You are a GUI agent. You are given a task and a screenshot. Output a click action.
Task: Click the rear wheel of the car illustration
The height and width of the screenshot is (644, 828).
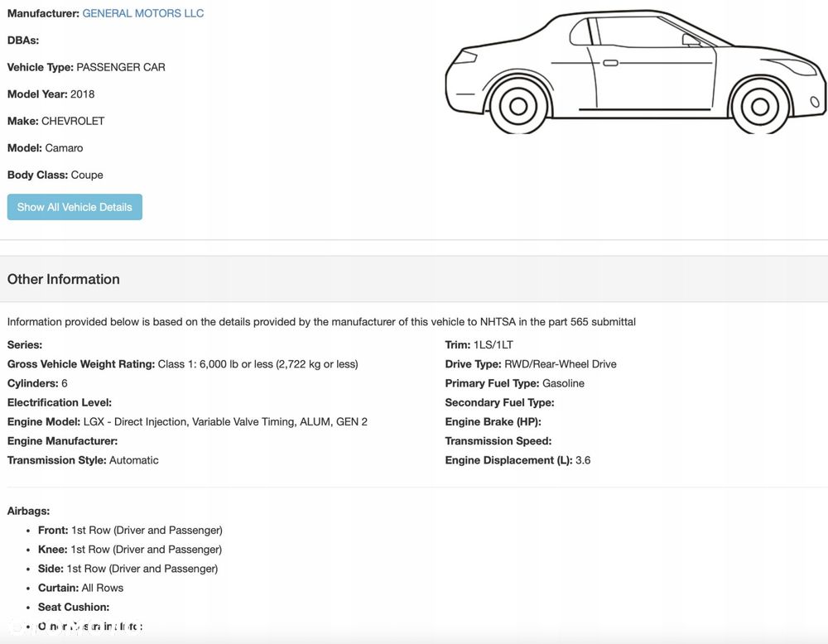518,107
